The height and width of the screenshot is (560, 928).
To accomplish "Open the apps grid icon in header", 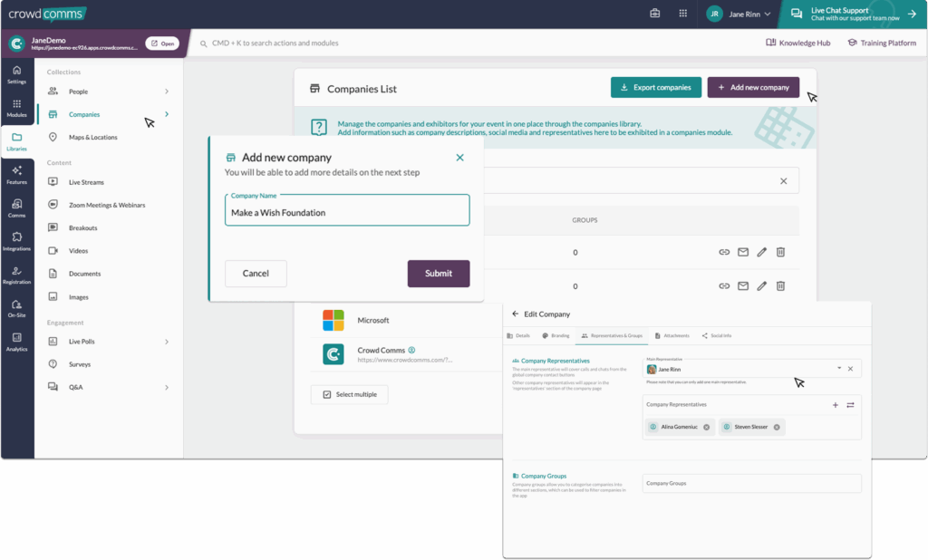I will click(x=682, y=14).
